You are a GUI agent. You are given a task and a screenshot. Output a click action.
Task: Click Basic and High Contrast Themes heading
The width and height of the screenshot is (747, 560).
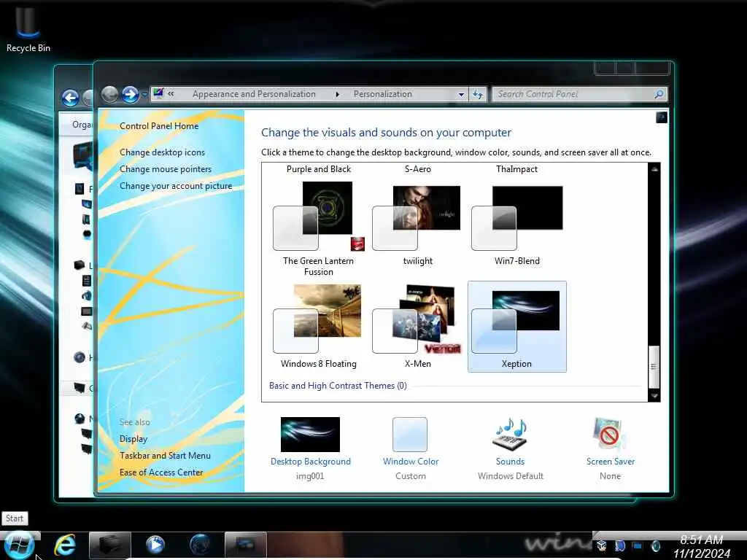(x=338, y=386)
